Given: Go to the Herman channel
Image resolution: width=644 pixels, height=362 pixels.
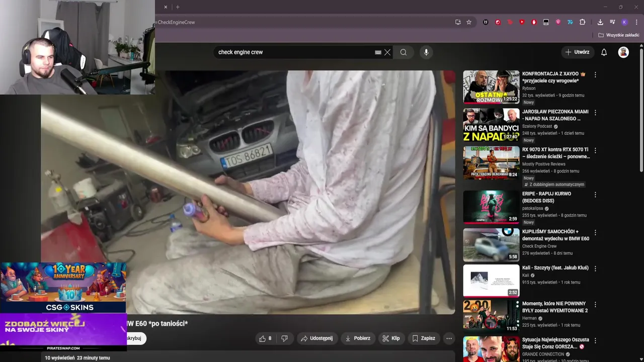Looking at the screenshot, I should click(529, 318).
